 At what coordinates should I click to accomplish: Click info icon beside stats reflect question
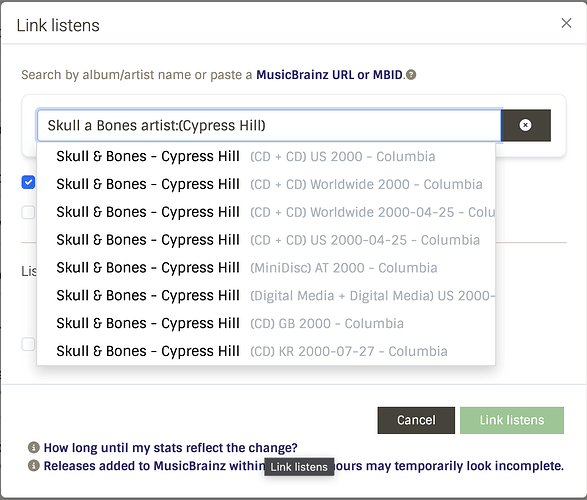click(x=34, y=447)
